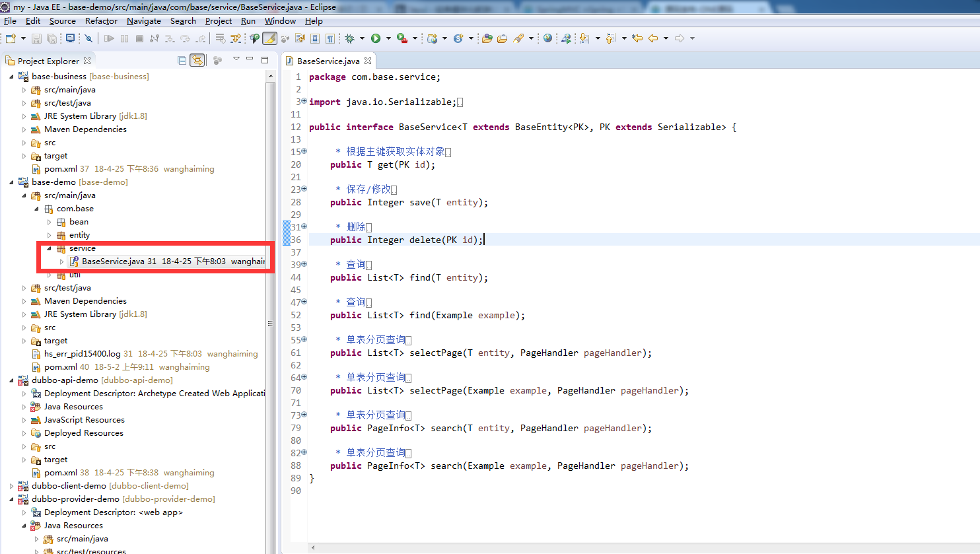
Task: Click the Skip All Breakpoints icon
Action: [88, 38]
